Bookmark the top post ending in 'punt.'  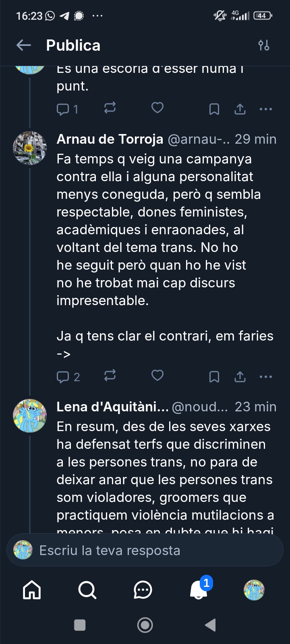pyautogui.click(x=214, y=109)
